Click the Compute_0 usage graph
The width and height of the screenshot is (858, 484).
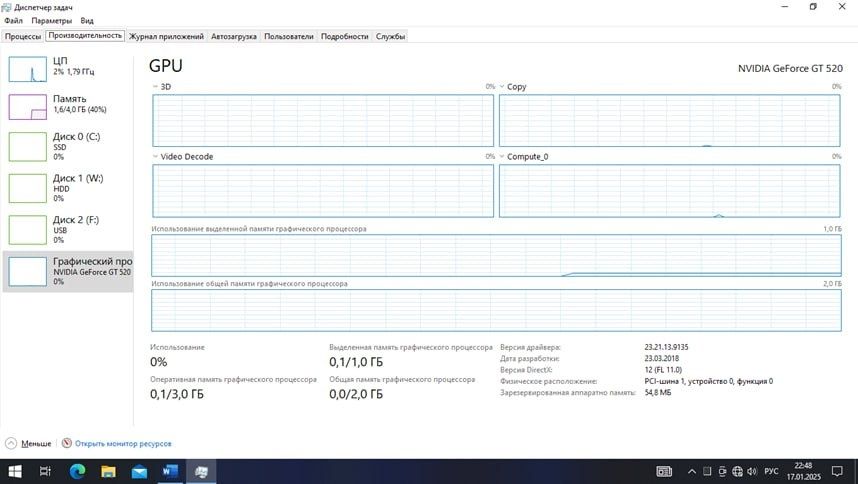pyautogui.click(x=670, y=191)
